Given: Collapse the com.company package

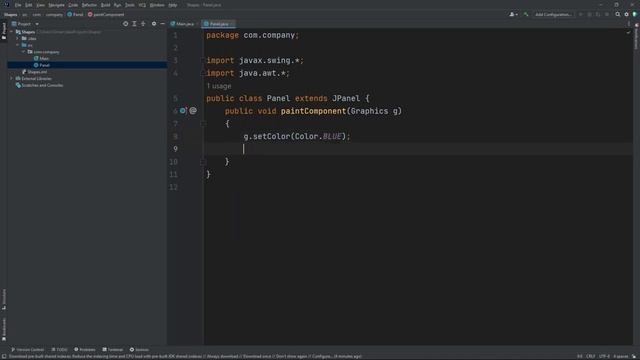Looking at the screenshot, I should pyautogui.click(x=24, y=52).
